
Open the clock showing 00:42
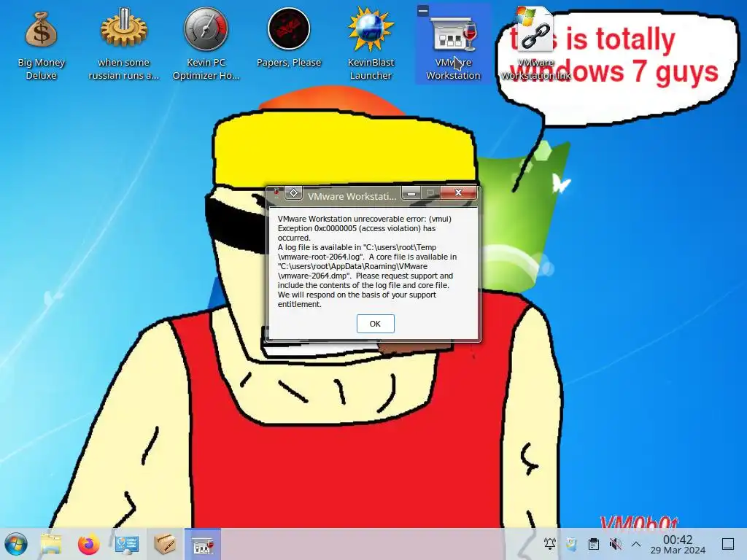click(678, 544)
